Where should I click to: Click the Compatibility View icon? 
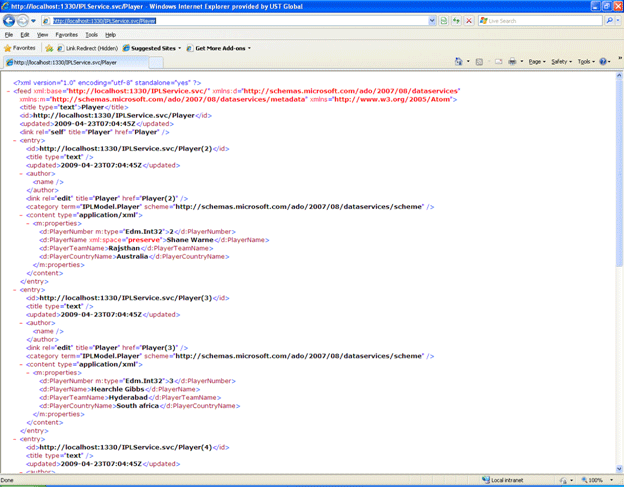pyautogui.click(x=444, y=21)
